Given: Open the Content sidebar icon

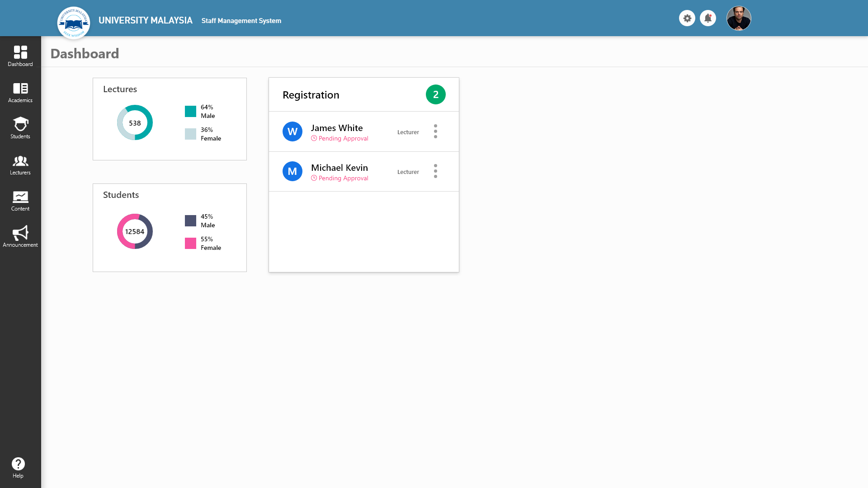Looking at the screenshot, I should click(x=20, y=197).
